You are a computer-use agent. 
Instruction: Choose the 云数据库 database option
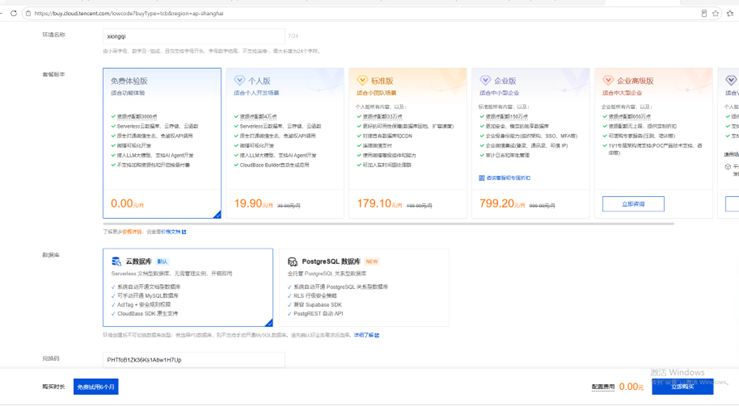point(188,287)
